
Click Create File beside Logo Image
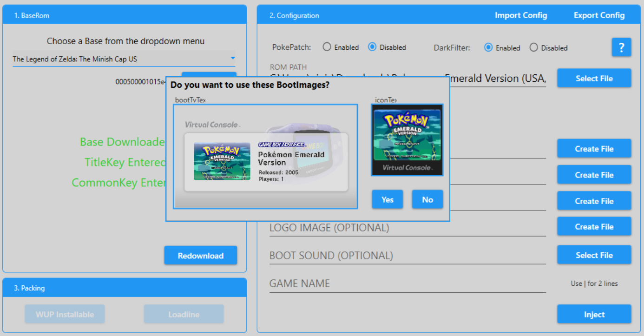click(594, 227)
